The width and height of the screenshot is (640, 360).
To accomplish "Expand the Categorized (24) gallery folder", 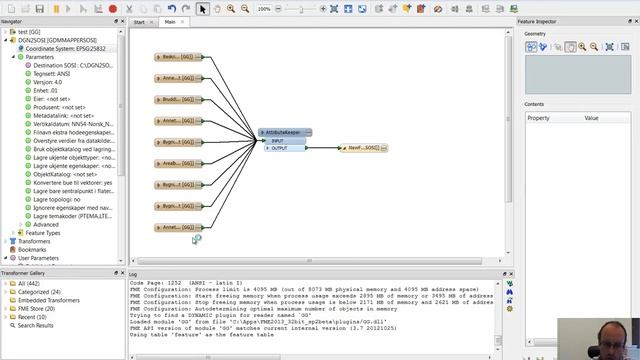I will click(6, 292).
